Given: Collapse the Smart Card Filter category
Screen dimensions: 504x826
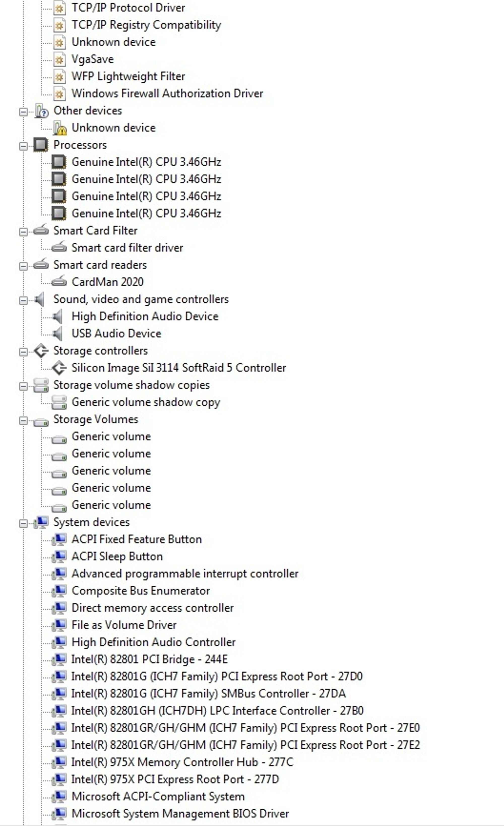Looking at the screenshot, I should (x=23, y=232).
